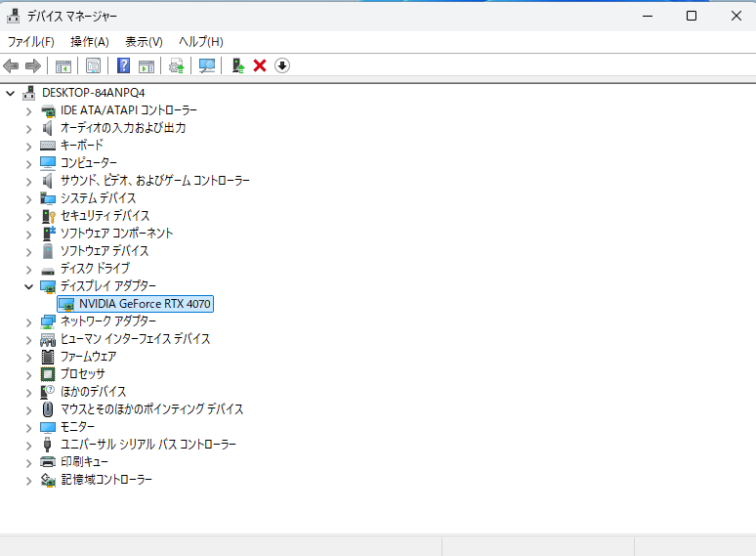This screenshot has height=556, width=756.
Task: Collapse the DESKTOP-84ANPQ4 root node
Action: tap(10, 93)
